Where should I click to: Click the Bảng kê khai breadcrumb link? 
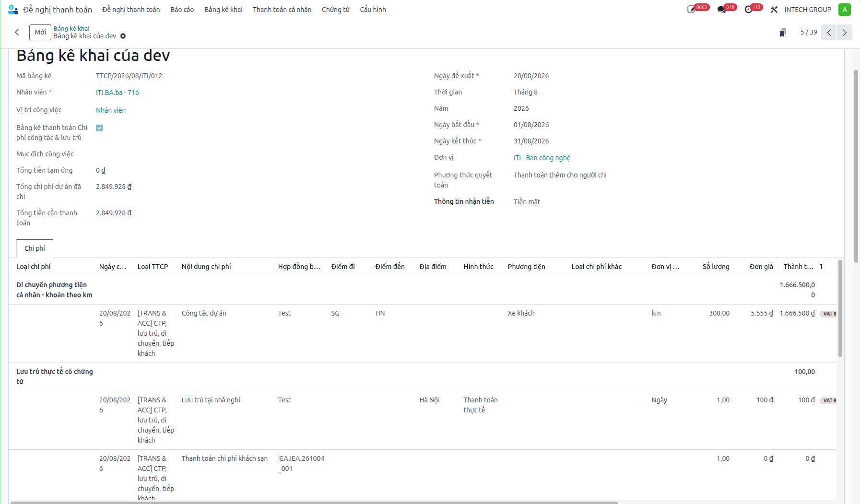(71, 28)
